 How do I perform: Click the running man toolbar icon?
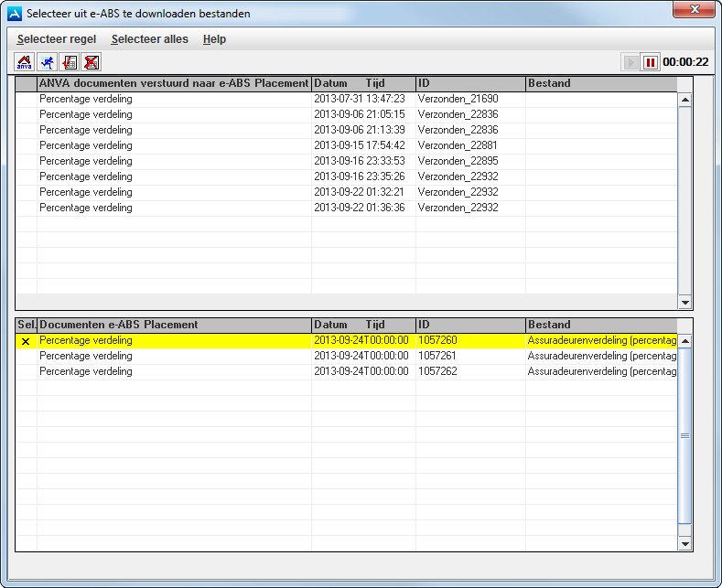click(x=47, y=62)
